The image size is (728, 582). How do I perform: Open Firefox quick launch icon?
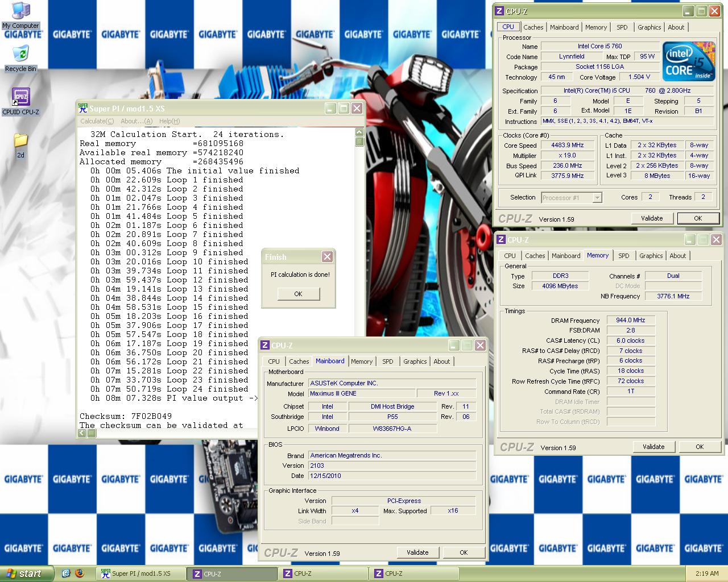(x=80, y=573)
